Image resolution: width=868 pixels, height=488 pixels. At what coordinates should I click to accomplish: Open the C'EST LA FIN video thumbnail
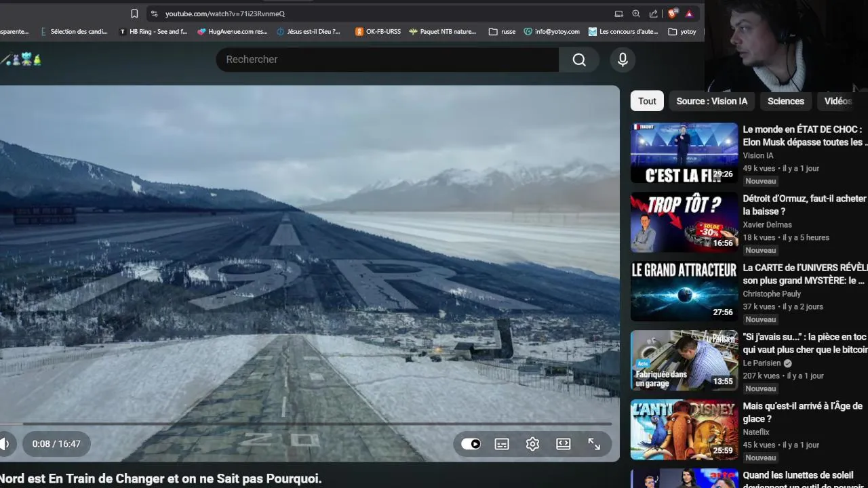point(684,152)
